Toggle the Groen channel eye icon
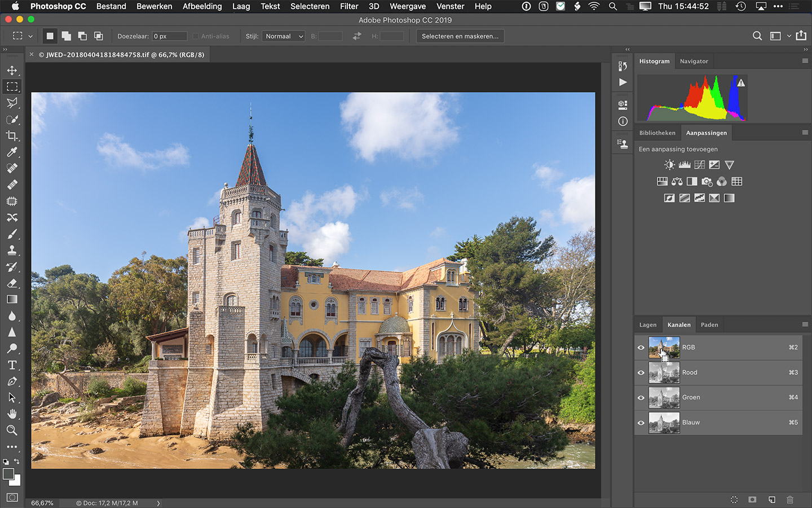812x508 pixels. 641,398
